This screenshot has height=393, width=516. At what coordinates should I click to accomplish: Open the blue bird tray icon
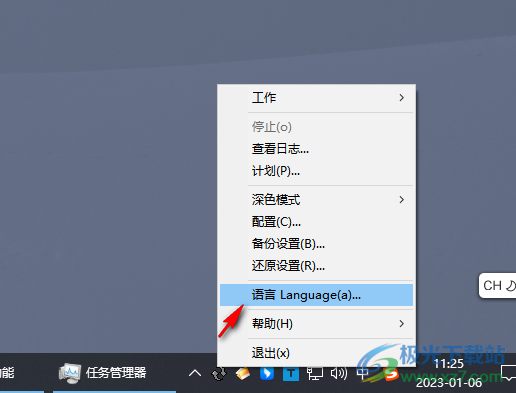(x=267, y=374)
